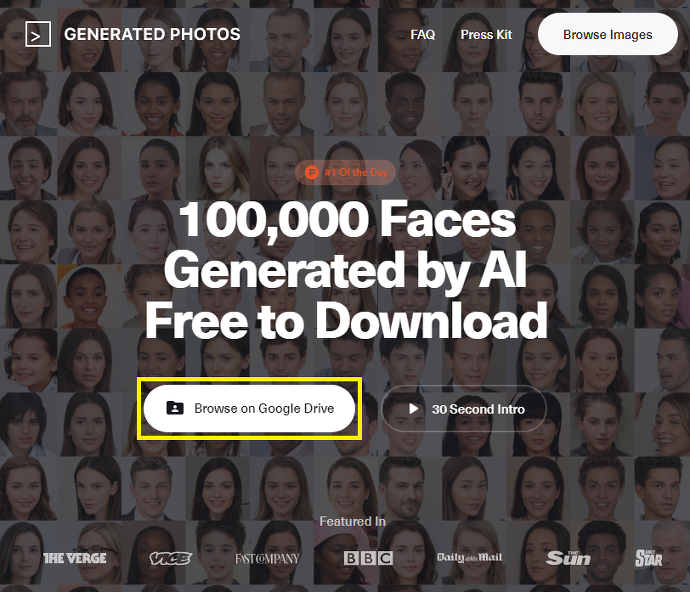Viewport: 690px width, 592px height.
Task: Click the Featured In label
Action: click(x=352, y=522)
